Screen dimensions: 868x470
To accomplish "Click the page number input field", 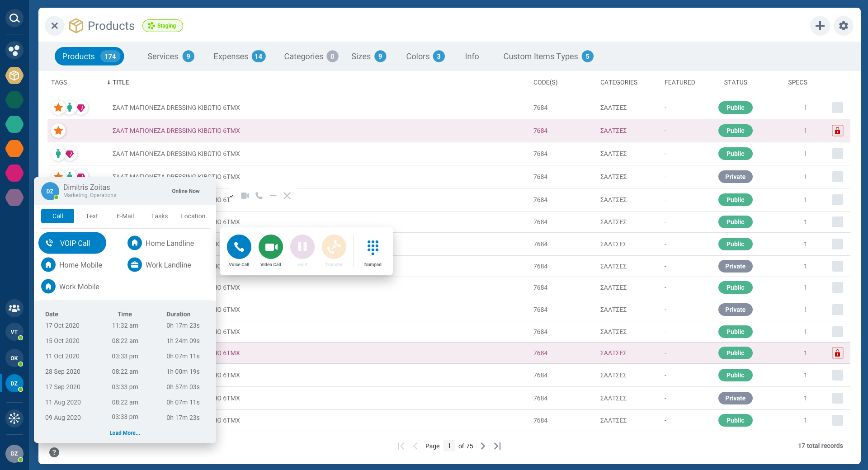I will pyautogui.click(x=449, y=446).
